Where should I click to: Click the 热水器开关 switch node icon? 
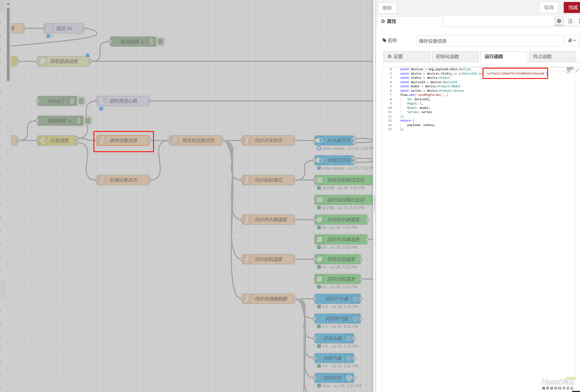[320, 140]
